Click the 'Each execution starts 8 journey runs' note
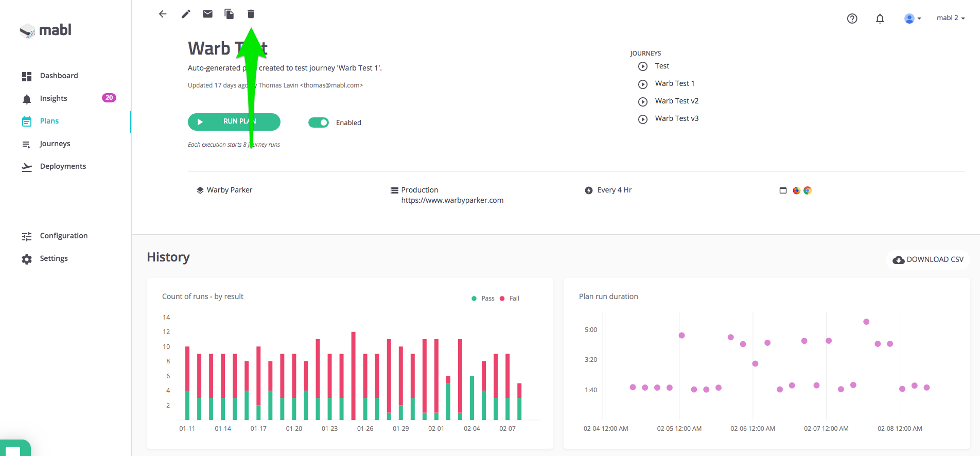 [x=234, y=145]
